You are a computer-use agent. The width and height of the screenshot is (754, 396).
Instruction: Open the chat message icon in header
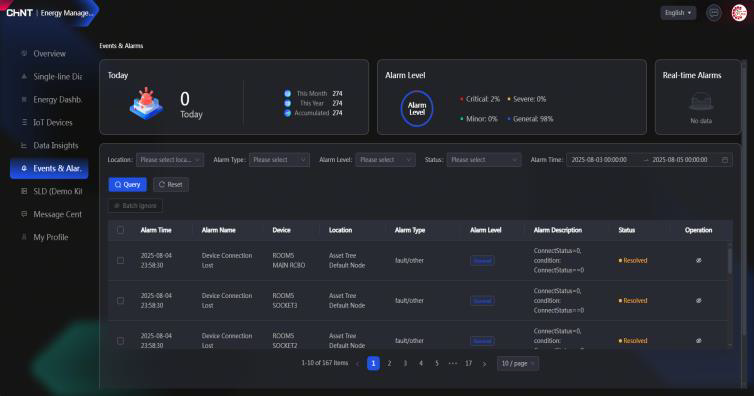pos(714,13)
